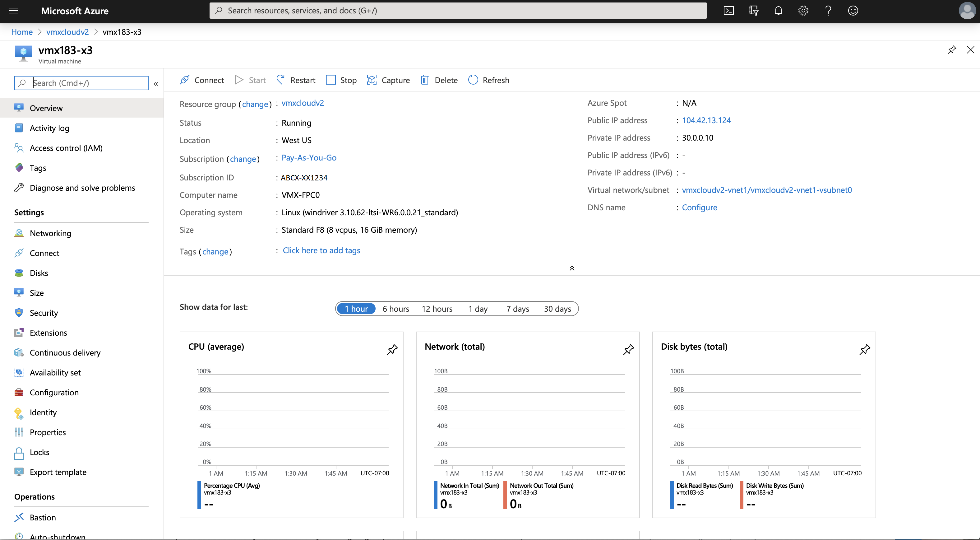980x540 pixels.
Task: Collapse the left sidebar menu
Action: point(156,84)
